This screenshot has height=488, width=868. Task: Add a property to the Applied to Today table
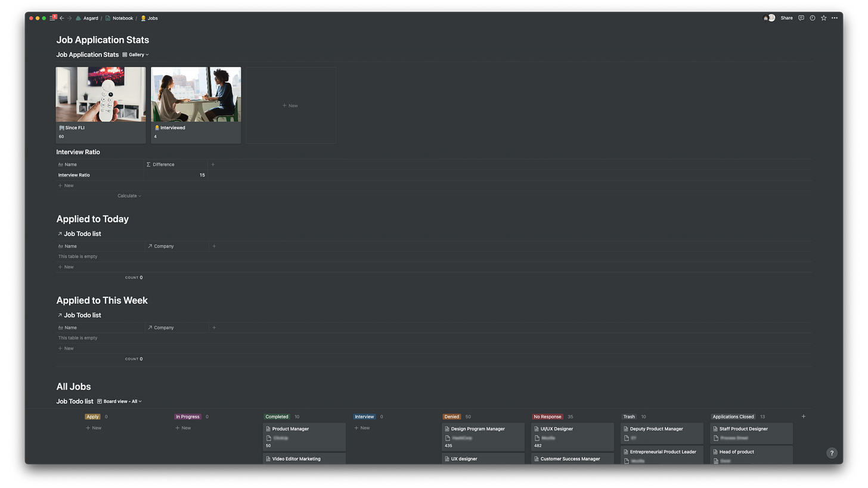tap(214, 246)
